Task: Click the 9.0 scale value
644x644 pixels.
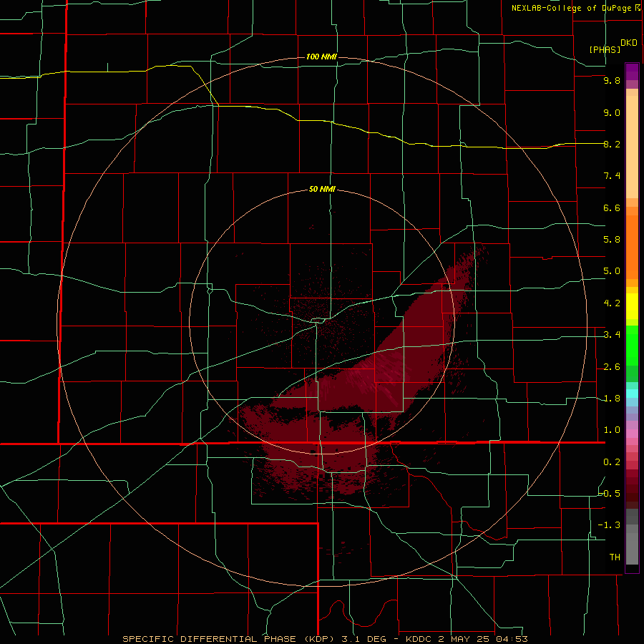Action: (x=612, y=112)
